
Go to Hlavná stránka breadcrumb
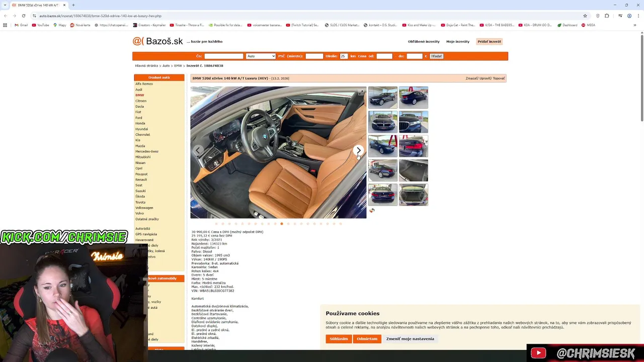pos(146,66)
